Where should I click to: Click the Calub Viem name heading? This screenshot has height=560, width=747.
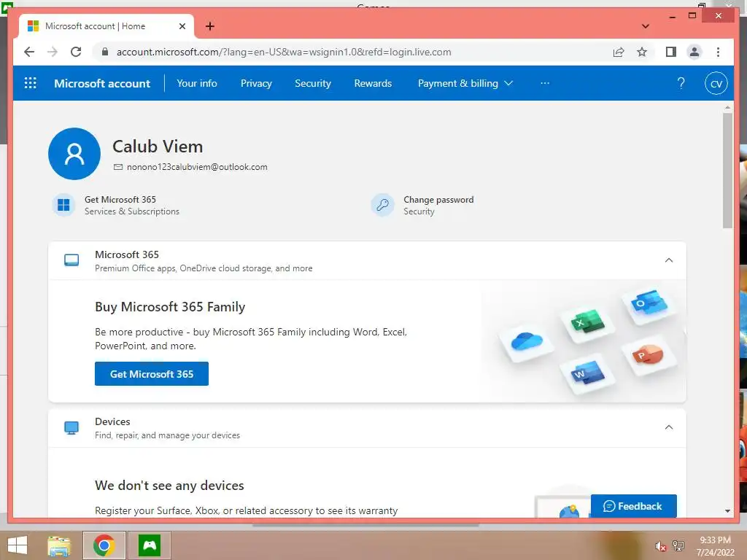[x=158, y=146]
